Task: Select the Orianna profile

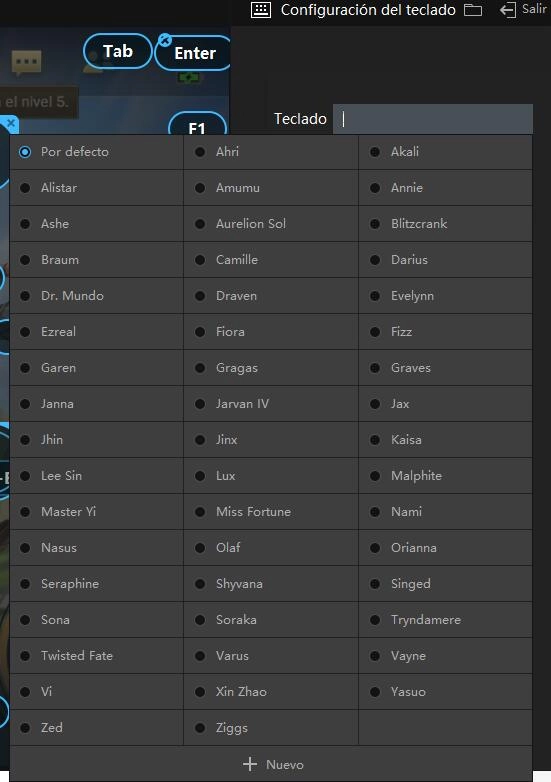Action: click(x=445, y=548)
